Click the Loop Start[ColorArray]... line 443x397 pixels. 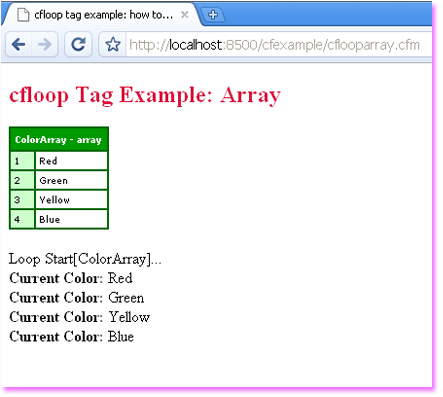[x=85, y=259]
